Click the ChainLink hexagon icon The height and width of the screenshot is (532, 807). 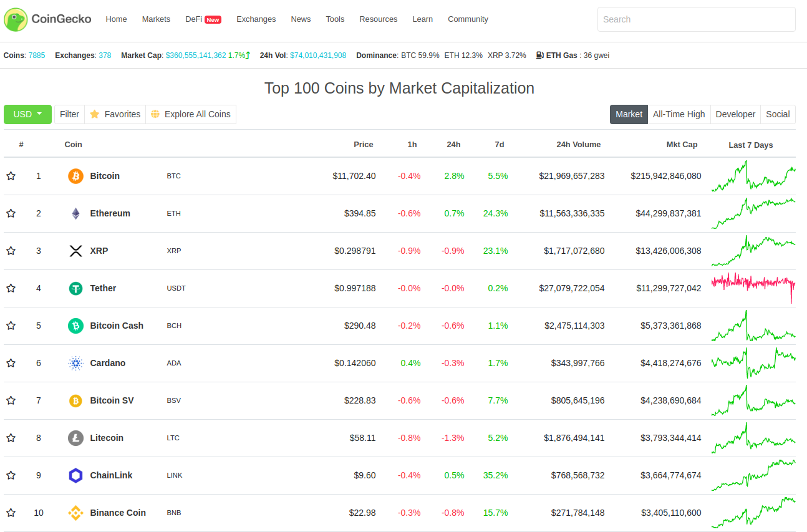tap(75, 475)
